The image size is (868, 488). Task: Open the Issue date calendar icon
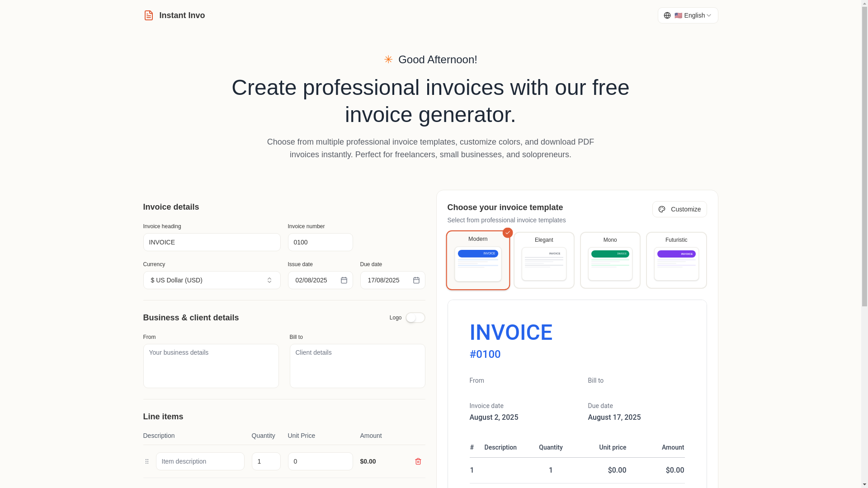coord(344,280)
